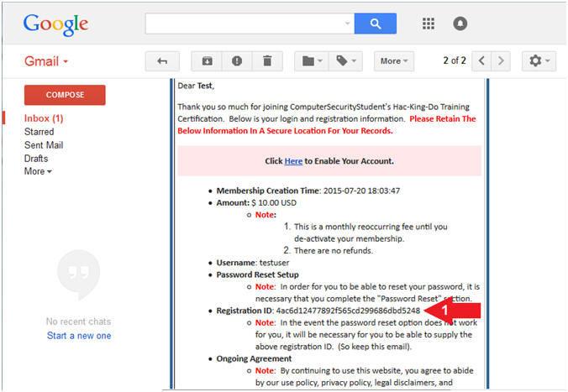This screenshot has height=392, width=568.
Task: Click the username value testuser
Action: 274,263
